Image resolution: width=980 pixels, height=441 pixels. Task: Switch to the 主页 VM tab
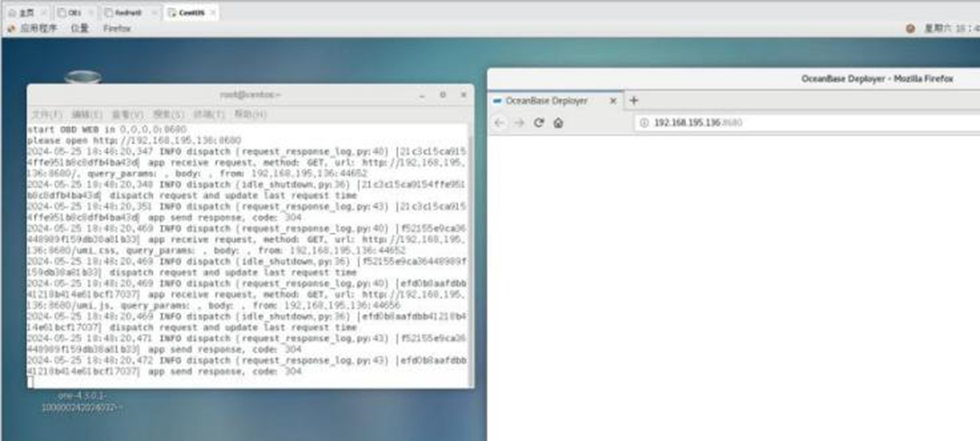click(x=26, y=13)
